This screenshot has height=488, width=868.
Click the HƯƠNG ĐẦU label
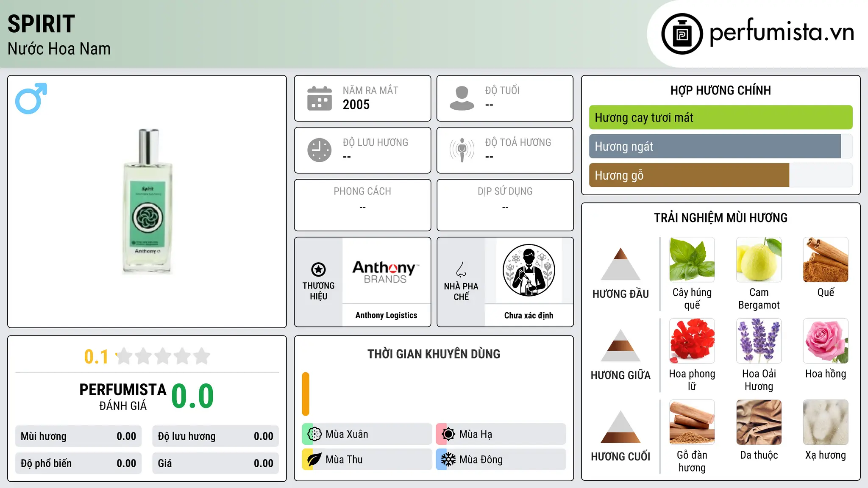coord(620,294)
